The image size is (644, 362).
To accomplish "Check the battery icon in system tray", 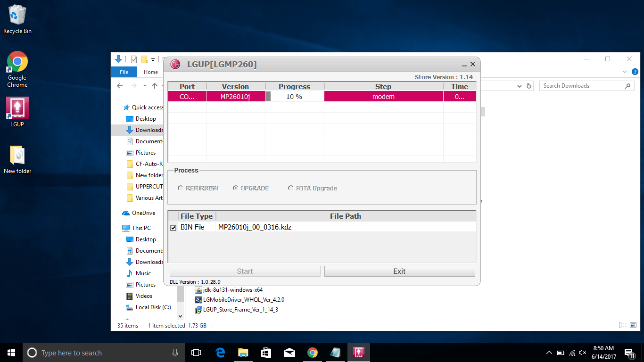I will click(561, 353).
